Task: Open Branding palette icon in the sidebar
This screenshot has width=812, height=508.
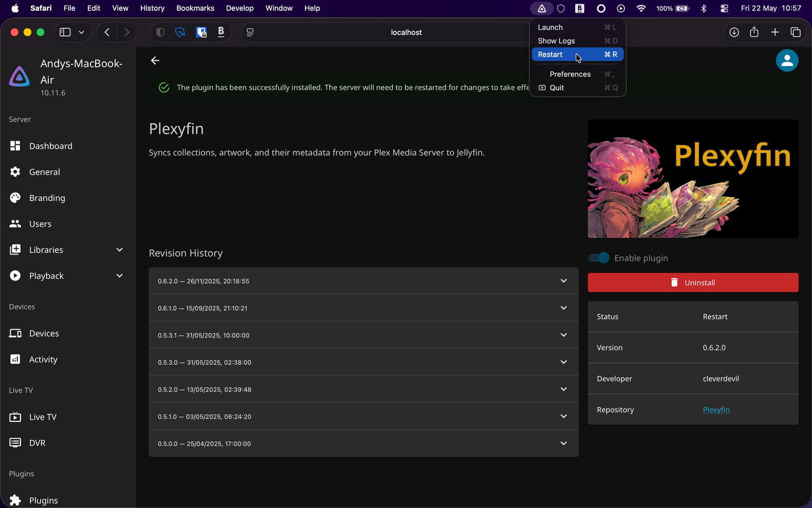Action: [15, 197]
